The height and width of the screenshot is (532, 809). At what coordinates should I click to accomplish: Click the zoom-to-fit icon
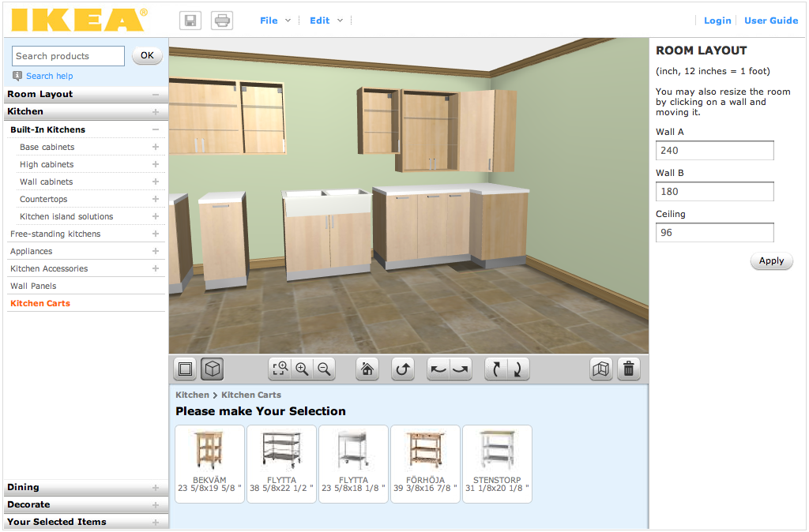point(280,369)
